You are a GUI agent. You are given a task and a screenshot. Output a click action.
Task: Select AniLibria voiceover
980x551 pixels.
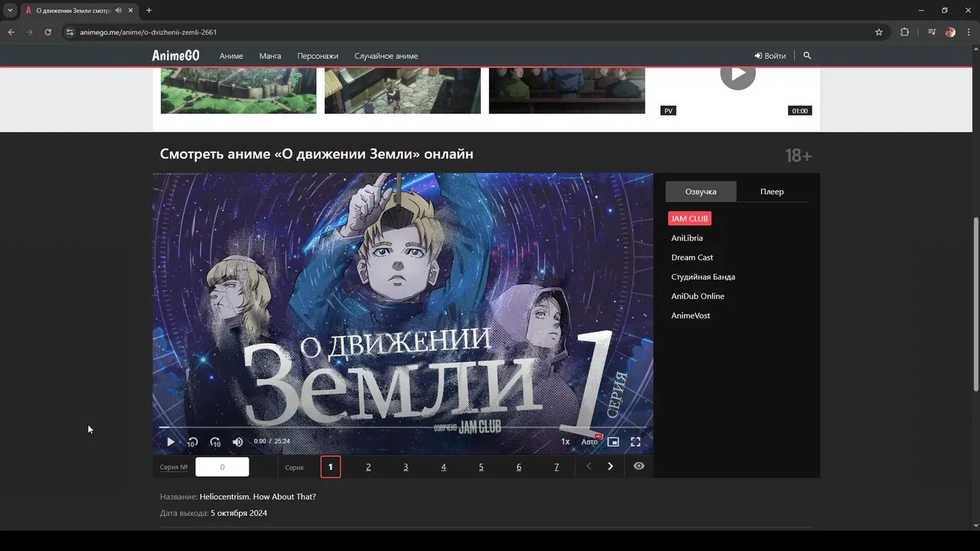pos(687,238)
